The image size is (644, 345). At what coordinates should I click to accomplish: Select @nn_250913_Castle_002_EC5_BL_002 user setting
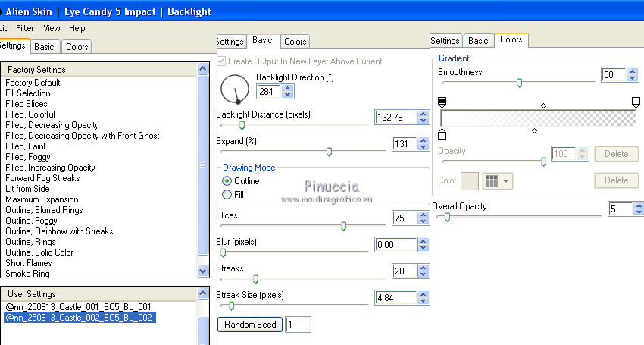tap(79, 318)
